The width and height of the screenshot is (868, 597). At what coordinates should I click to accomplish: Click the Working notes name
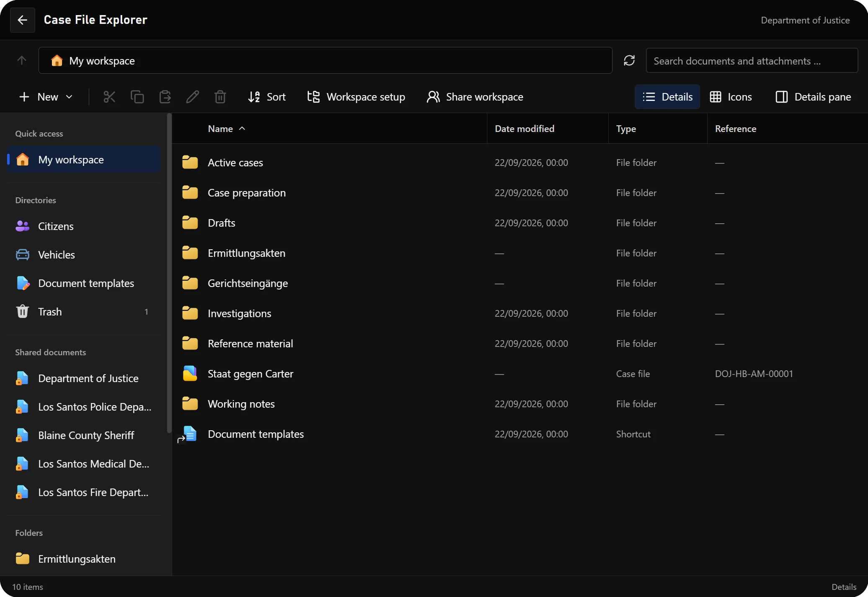(241, 404)
